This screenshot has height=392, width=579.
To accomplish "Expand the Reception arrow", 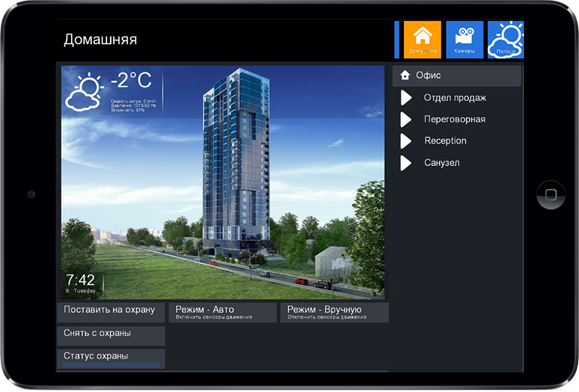I will pos(406,141).
